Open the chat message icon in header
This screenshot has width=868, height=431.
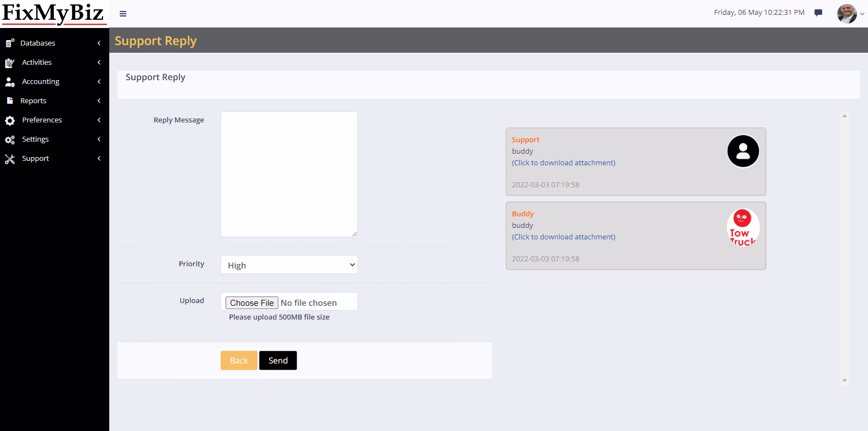point(818,13)
